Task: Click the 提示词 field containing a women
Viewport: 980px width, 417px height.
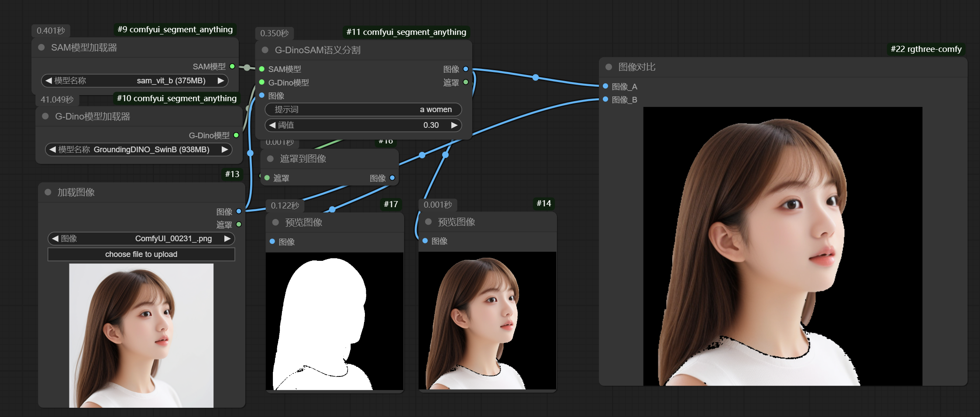Action: pyautogui.click(x=363, y=109)
